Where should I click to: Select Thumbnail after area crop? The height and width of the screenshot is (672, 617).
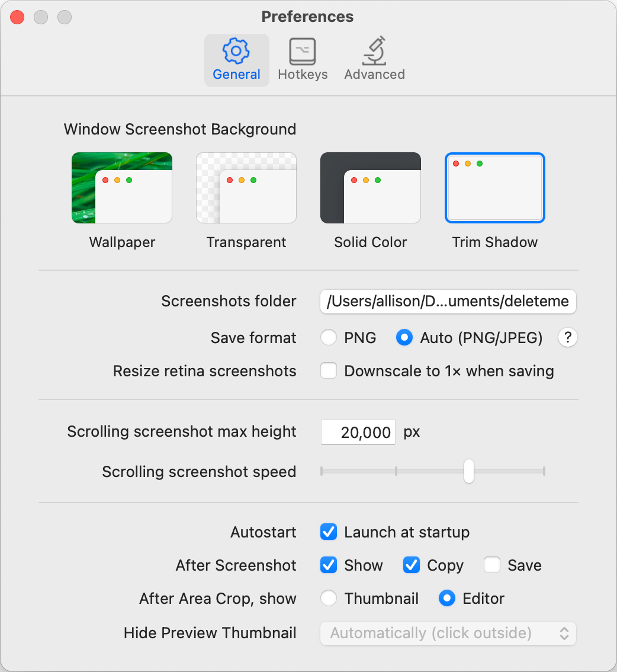[x=329, y=599]
